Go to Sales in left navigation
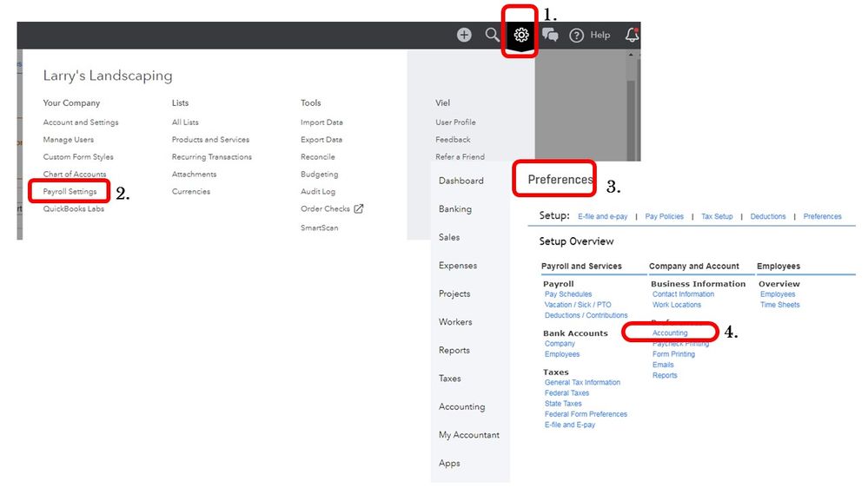This screenshot has width=868, height=488. (449, 237)
